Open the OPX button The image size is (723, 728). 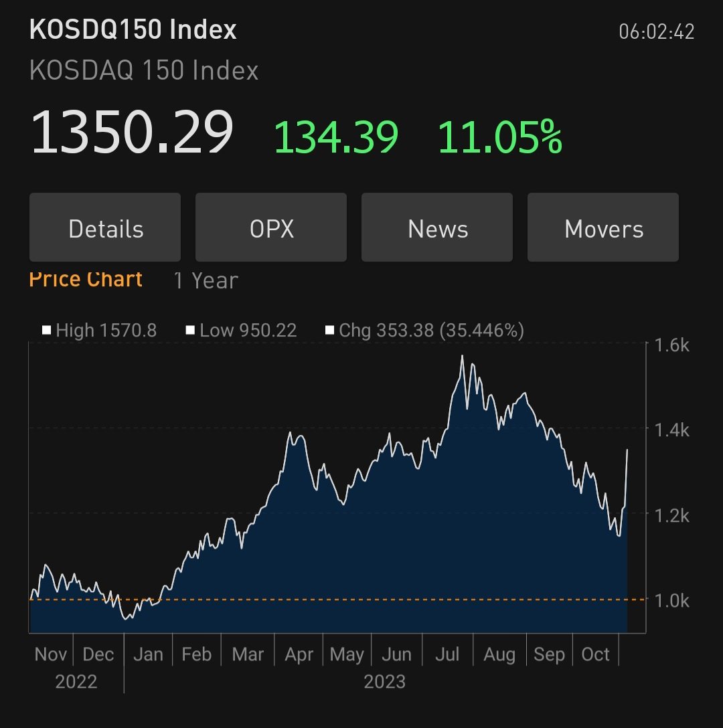[271, 227]
